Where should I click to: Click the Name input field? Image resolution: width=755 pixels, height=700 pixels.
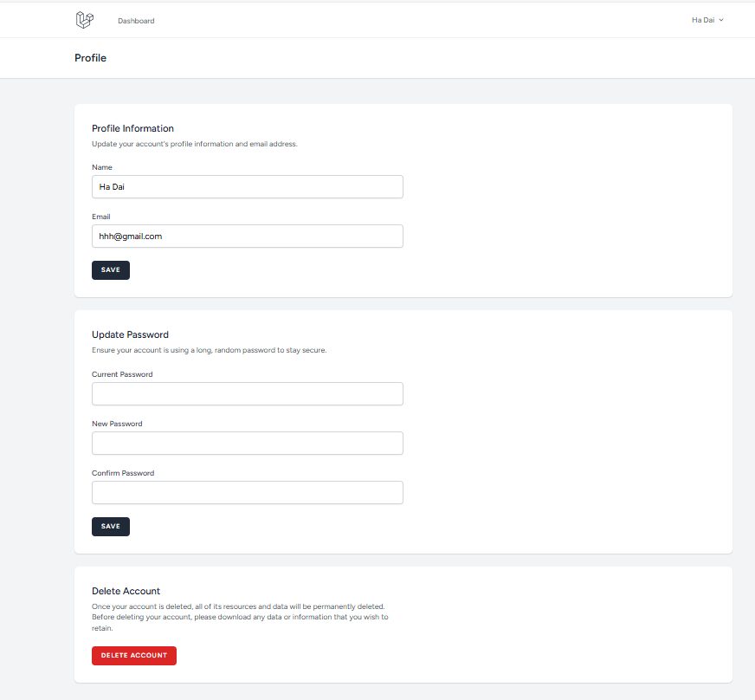click(248, 186)
